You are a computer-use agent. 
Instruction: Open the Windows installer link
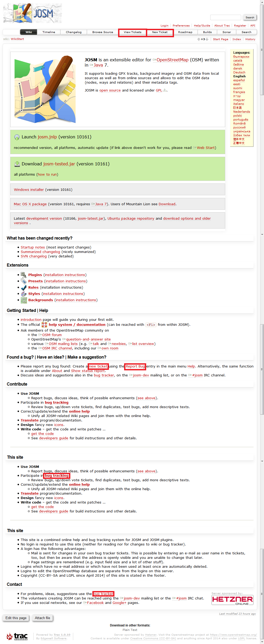(x=29, y=190)
